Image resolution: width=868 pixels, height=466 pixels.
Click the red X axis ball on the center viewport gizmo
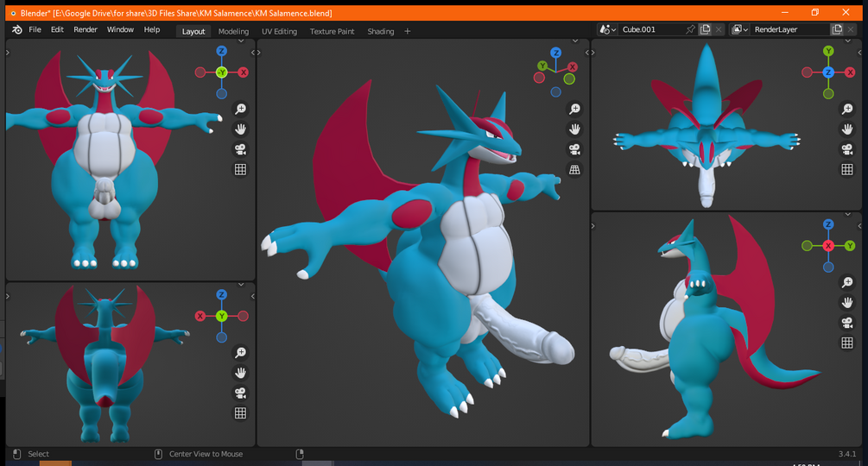(573, 67)
